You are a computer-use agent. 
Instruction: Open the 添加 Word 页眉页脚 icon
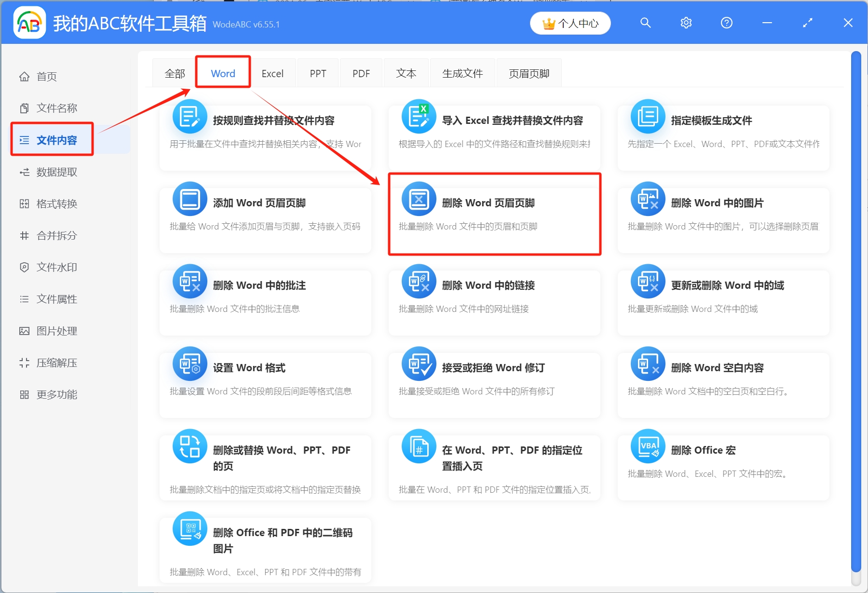point(190,198)
